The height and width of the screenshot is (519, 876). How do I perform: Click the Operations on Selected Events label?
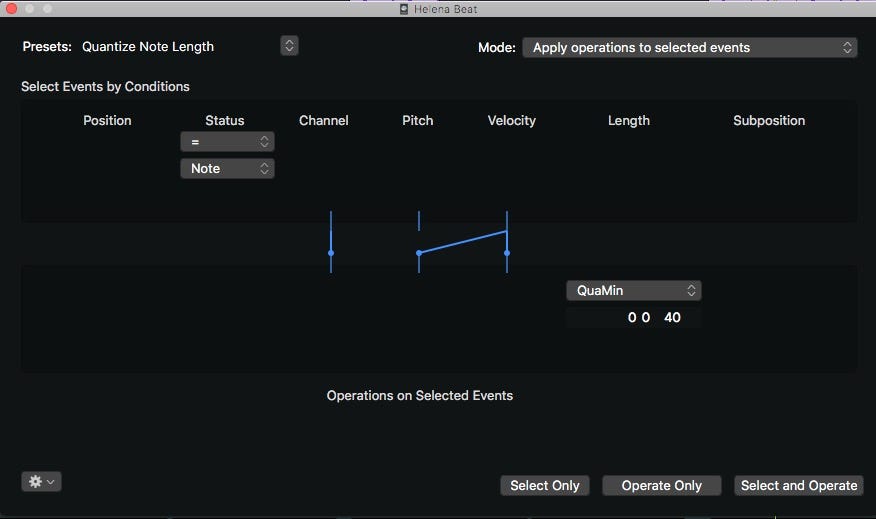coord(420,396)
